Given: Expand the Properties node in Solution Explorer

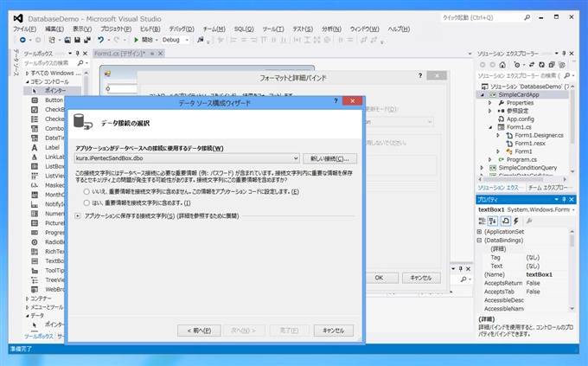Looking at the screenshot, I should click(489, 103).
